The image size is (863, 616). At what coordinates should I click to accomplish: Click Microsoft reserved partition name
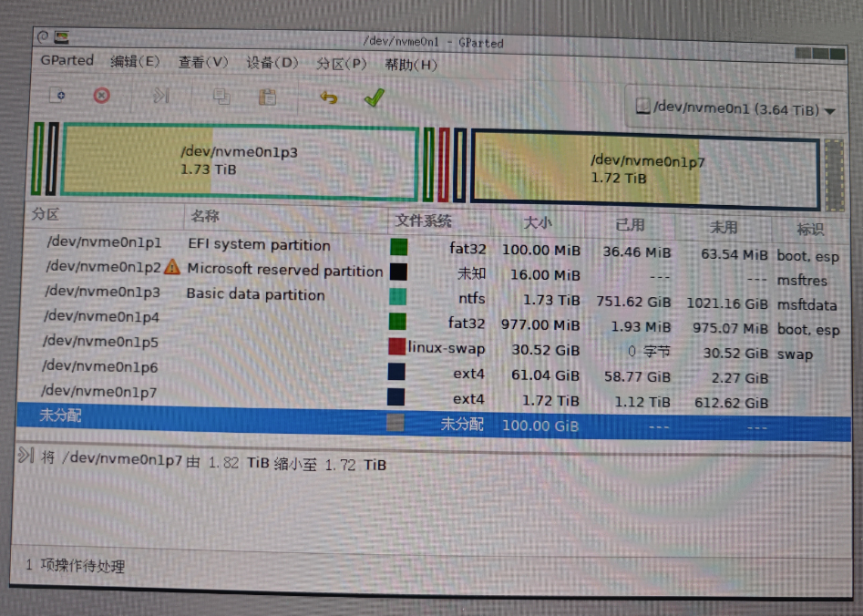coord(285,270)
